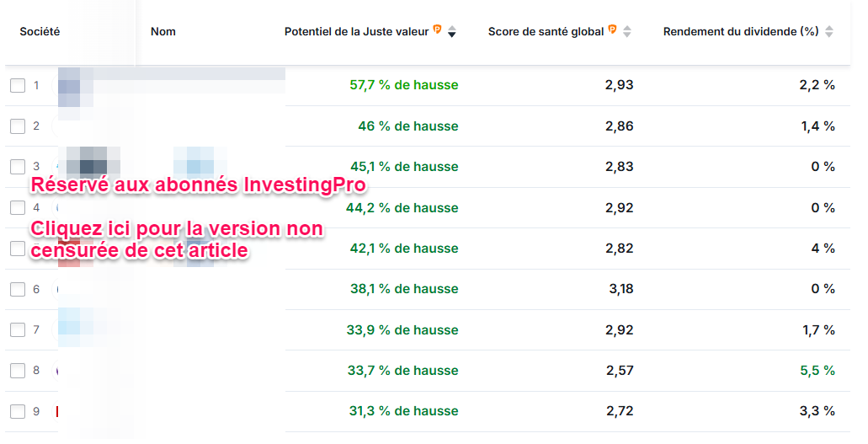Screen dimensions: 868x444
Task: Open the Réservé aux abonnés InvestingPro link
Action: point(199,185)
